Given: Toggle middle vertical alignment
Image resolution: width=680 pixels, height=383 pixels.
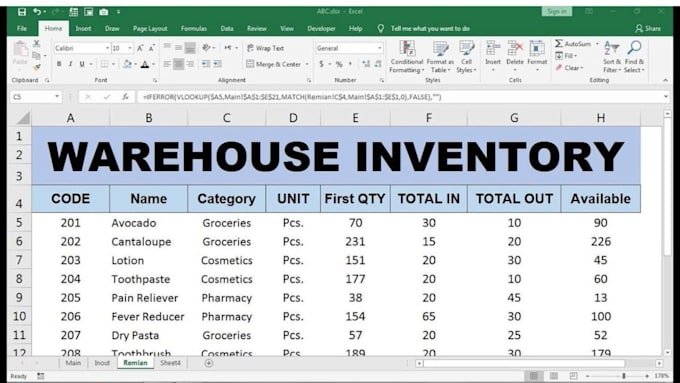Looking at the screenshot, I should coord(178,48).
